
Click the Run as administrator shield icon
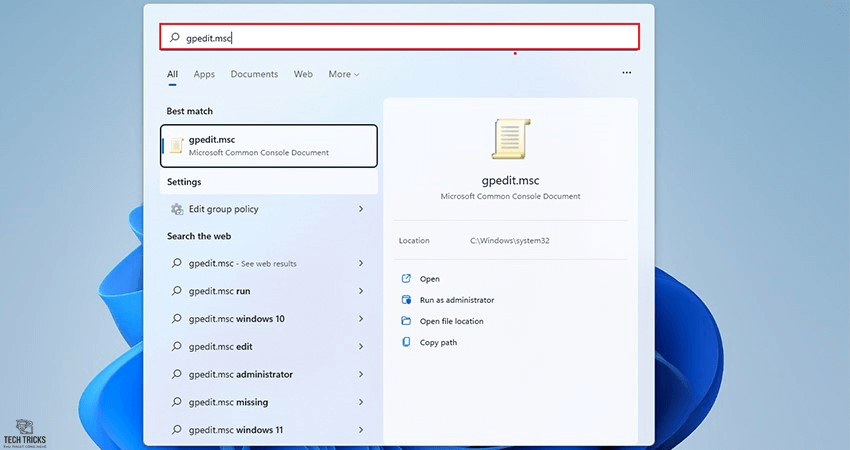pyautogui.click(x=406, y=299)
